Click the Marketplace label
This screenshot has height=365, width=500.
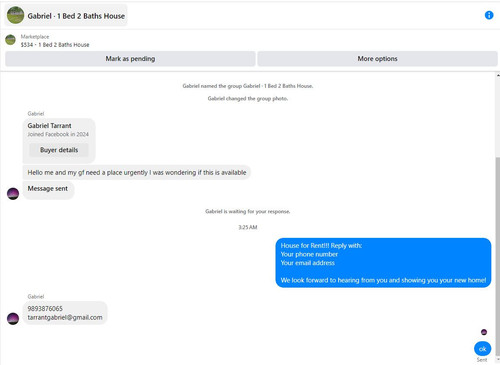coord(35,37)
